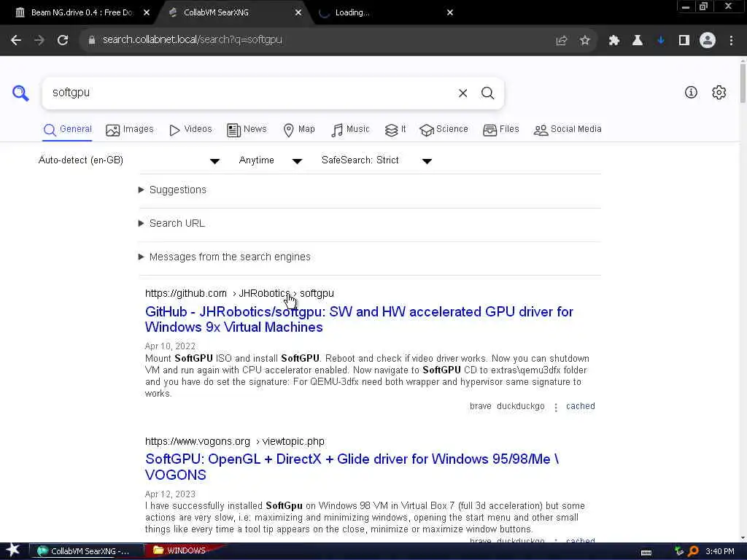747x560 pixels.
Task: Toggle the browser side panel icon
Action: coord(684,41)
